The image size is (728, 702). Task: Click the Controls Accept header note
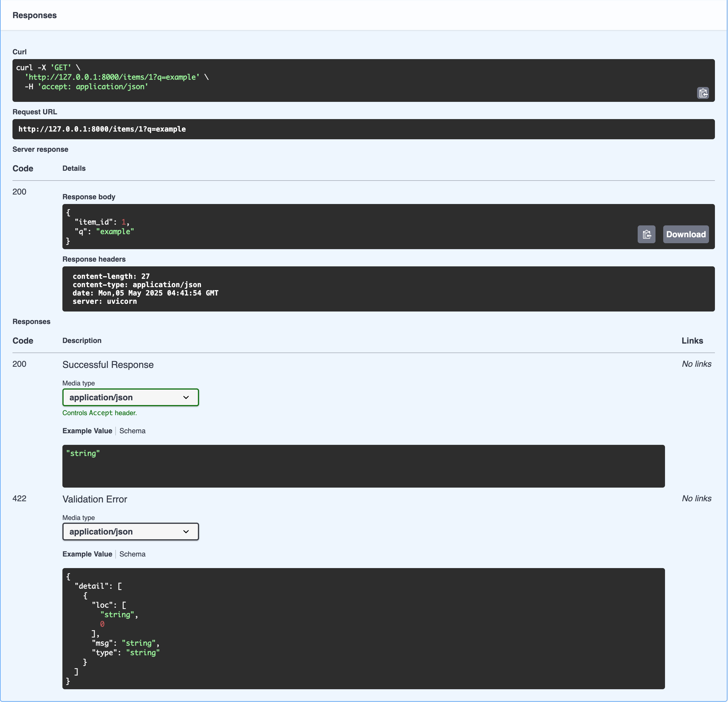coord(100,413)
